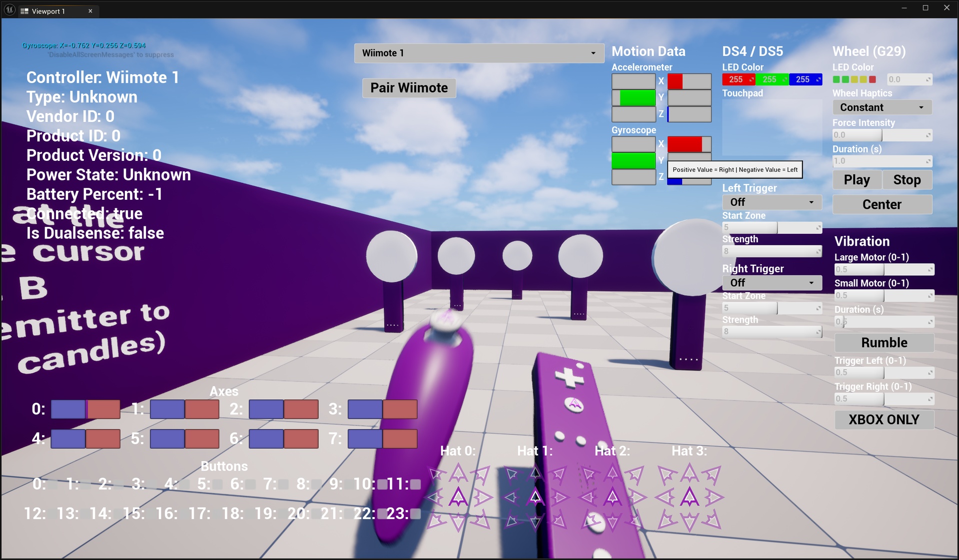The width and height of the screenshot is (959, 560).
Task: Click the Hat 0 right arrow
Action: [x=483, y=497]
